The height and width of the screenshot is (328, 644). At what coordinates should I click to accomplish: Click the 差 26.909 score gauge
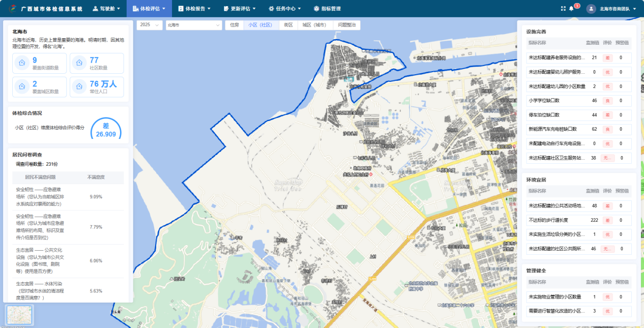click(106, 130)
